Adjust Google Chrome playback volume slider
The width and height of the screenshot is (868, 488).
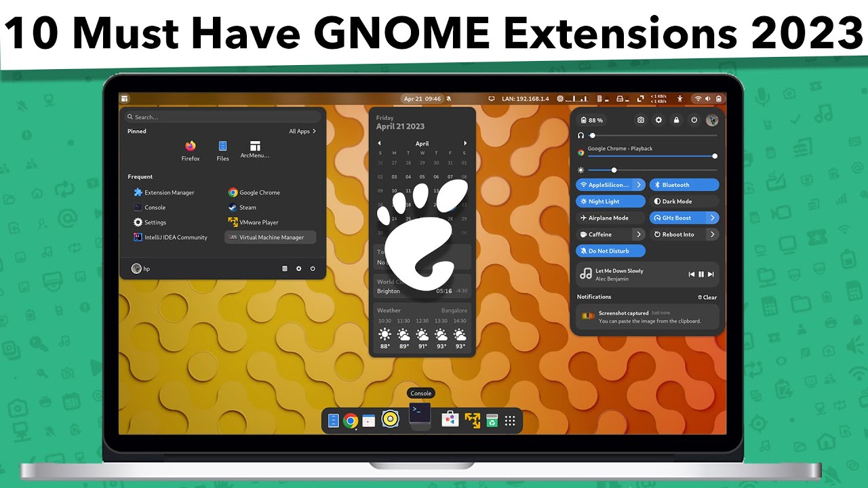pos(652,156)
